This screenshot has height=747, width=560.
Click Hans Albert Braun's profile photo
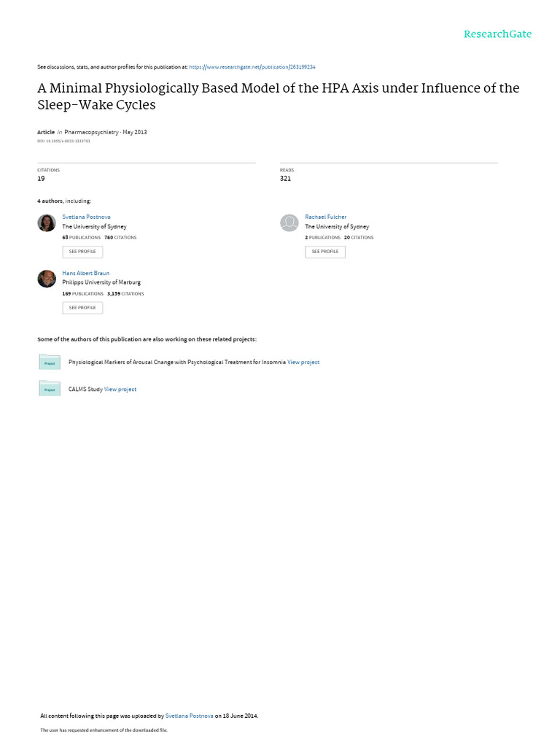point(47,279)
